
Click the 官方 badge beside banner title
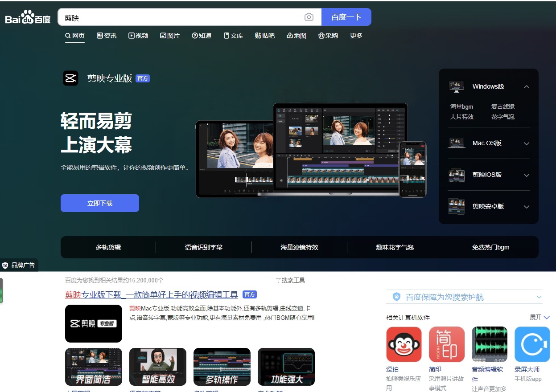point(143,78)
